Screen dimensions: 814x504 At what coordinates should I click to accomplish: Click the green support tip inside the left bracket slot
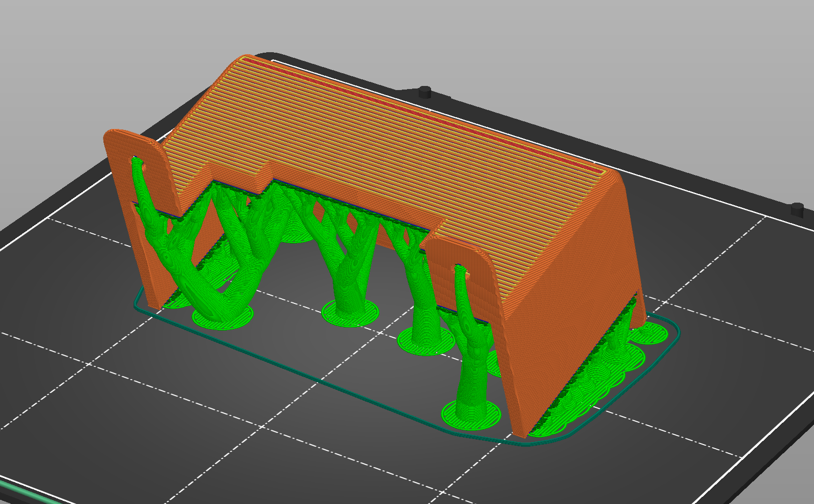tap(137, 166)
